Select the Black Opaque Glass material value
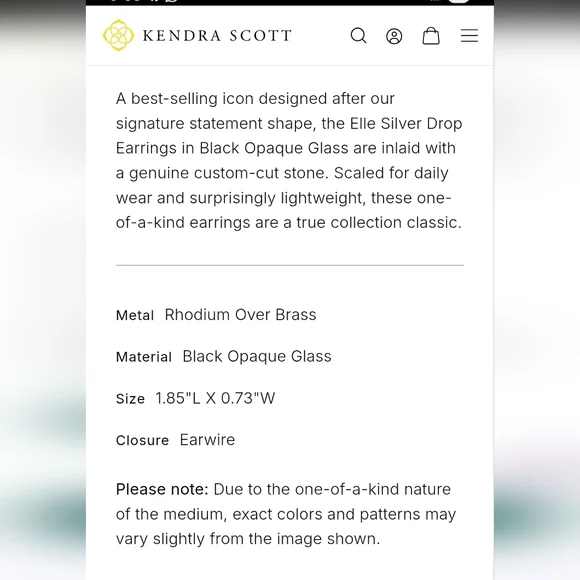The width and height of the screenshot is (580, 580). 257,356
